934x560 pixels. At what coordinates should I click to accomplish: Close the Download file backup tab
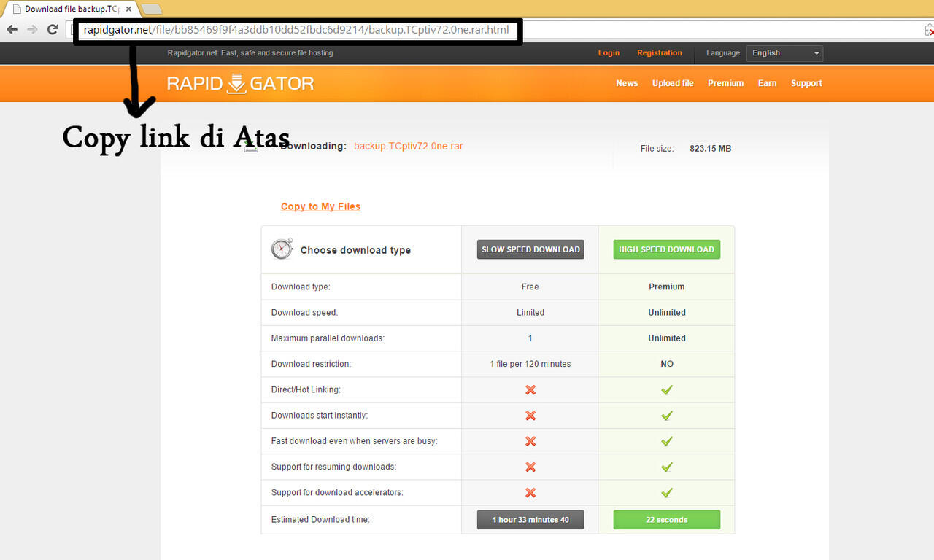(128, 9)
